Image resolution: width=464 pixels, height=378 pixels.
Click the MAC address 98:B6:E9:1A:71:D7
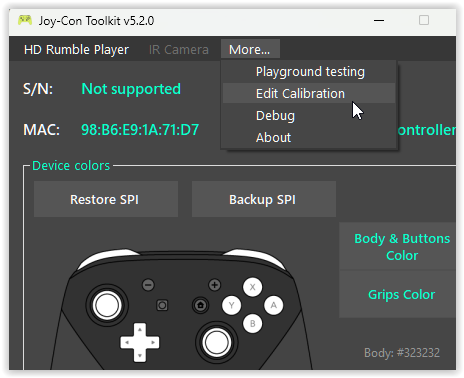tap(140, 130)
